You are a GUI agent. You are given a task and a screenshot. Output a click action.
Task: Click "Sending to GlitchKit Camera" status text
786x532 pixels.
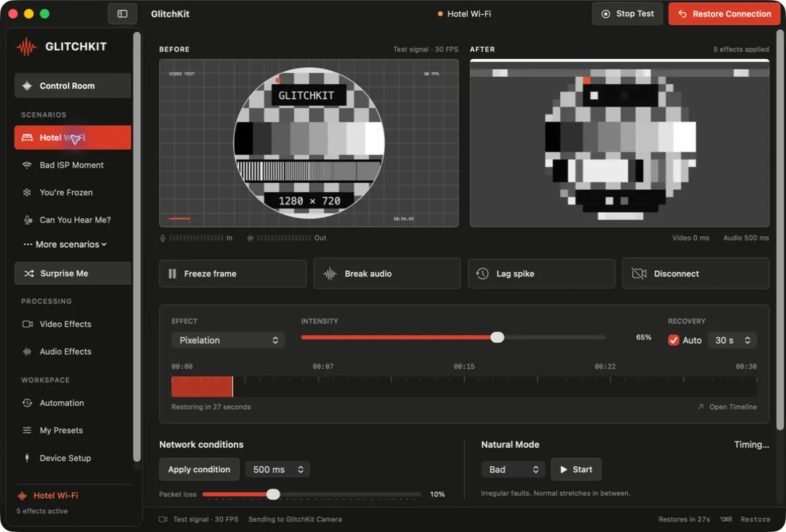click(x=295, y=520)
